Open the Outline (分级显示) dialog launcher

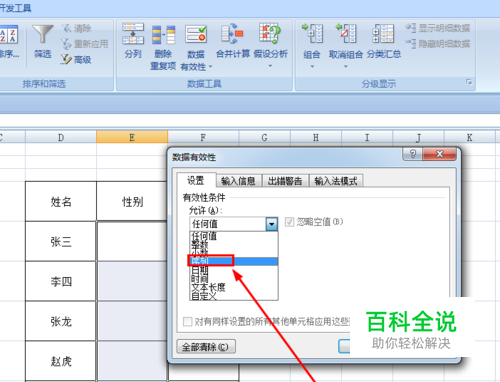pyautogui.click(x=469, y=82)
